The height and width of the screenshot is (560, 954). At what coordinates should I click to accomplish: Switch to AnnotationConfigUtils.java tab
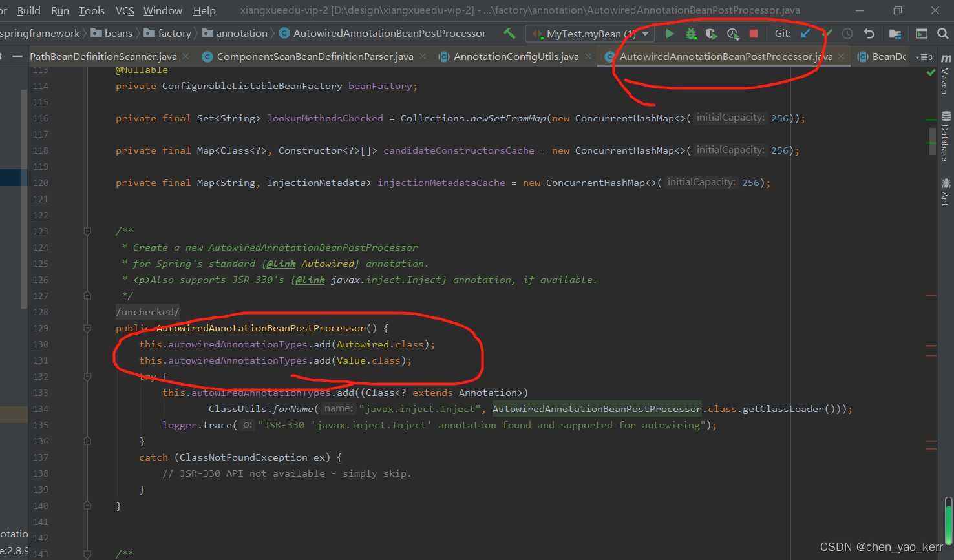pos(516,57)
